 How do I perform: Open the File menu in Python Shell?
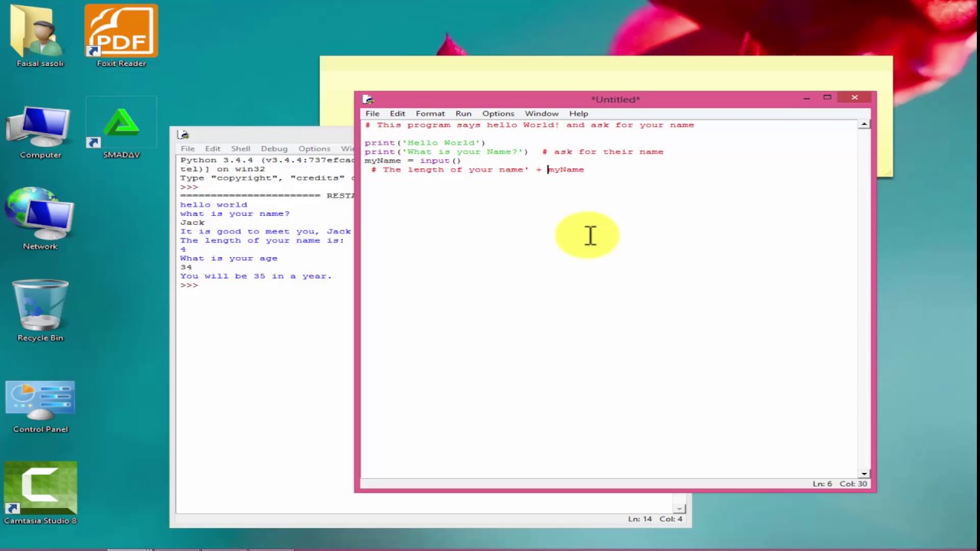[188, 148]
